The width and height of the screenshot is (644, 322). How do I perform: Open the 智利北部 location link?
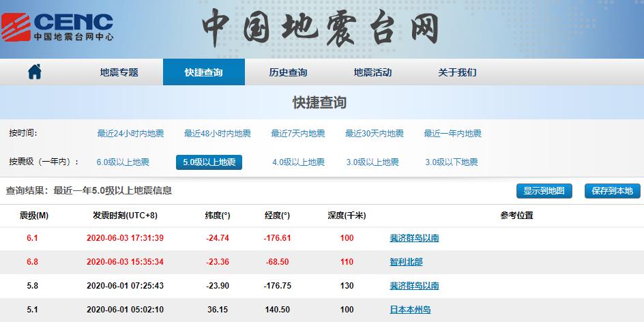click(x=406, y=262)
